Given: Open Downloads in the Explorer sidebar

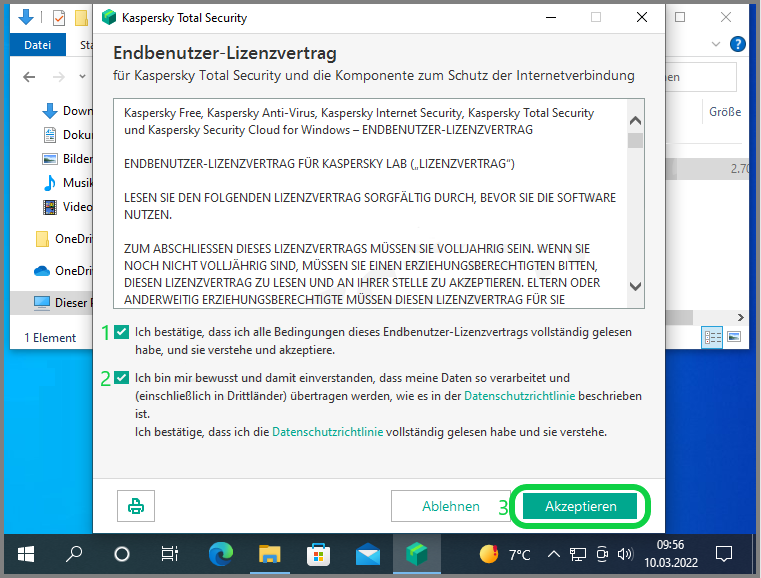Looking at the screenshot, I should (68, 111).
